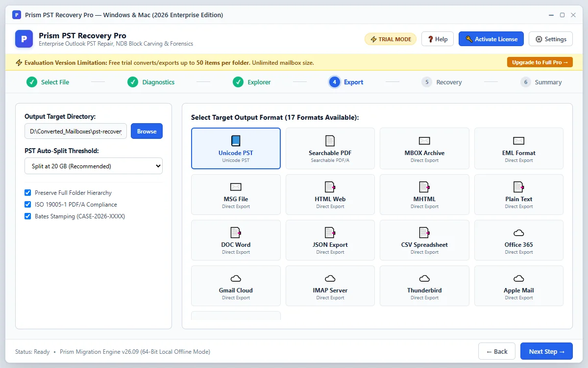Click Activate License
This screenshot has width=588, height=368.
(x=491, y=39)
